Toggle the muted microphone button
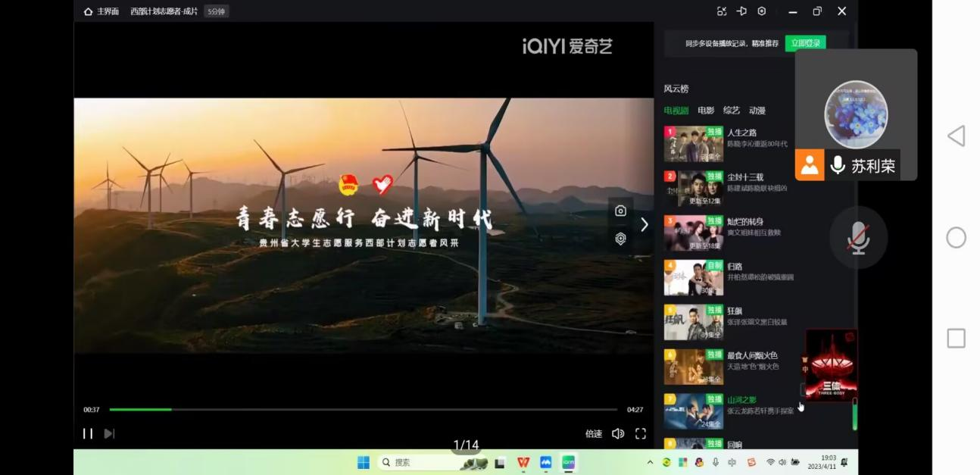Screen dimensions: 980x475 (x=858, y=238)
